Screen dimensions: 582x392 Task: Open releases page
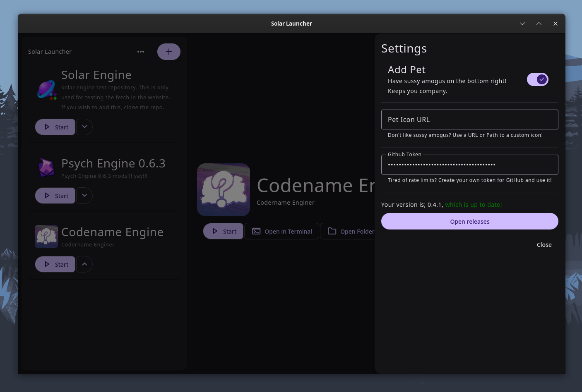(470, 221)
